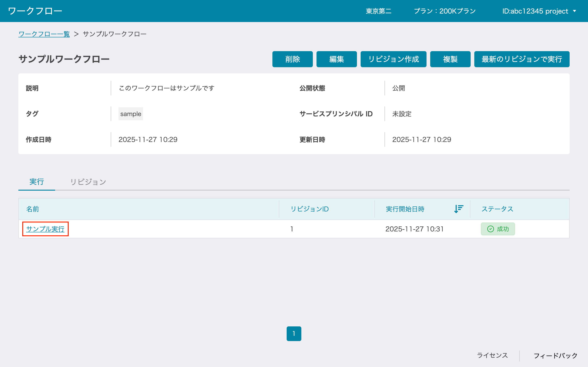Click the 名前 column header
This screenshot has width=588, height=367.
(33, 209)
